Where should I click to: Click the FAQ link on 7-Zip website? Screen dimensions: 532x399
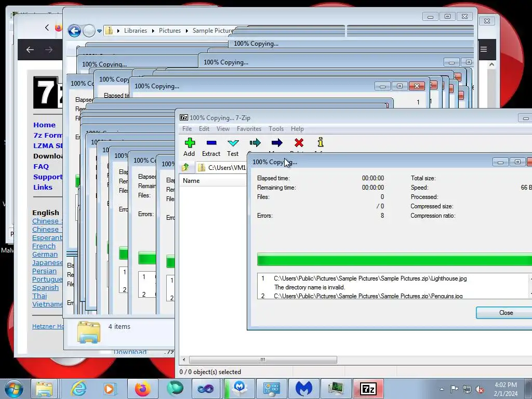pos(41,167)
